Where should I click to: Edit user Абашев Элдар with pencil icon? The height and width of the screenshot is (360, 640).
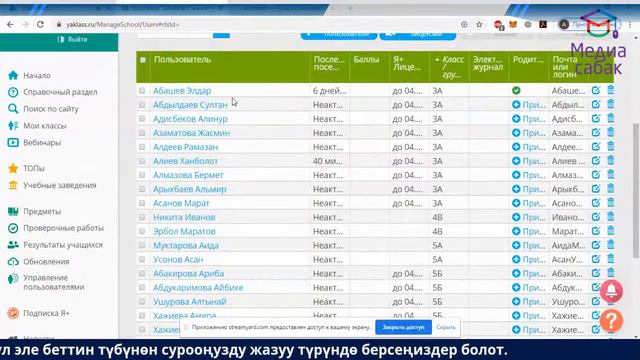pos(596,91)
